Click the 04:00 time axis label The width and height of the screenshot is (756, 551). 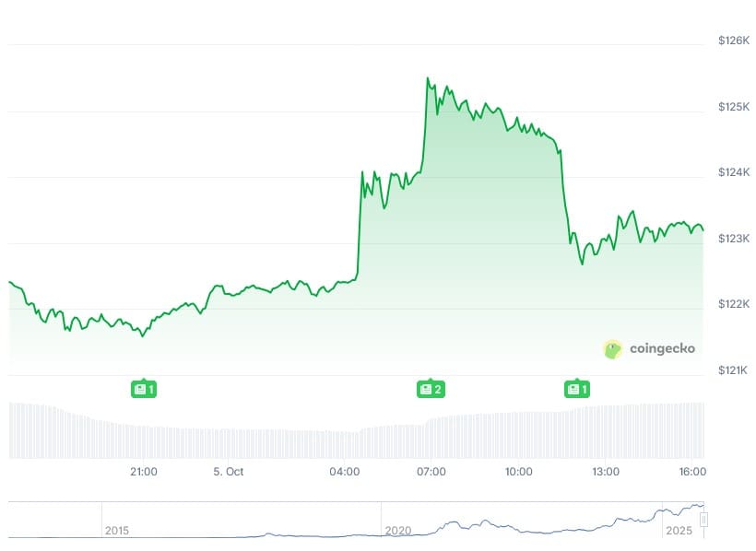[x=345, y=472]
